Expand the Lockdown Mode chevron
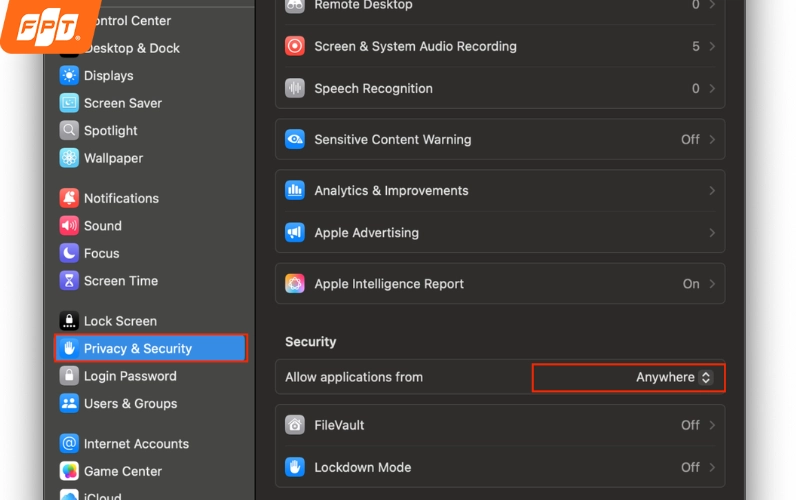The image size is (800, 500). (x=712, y=468)
